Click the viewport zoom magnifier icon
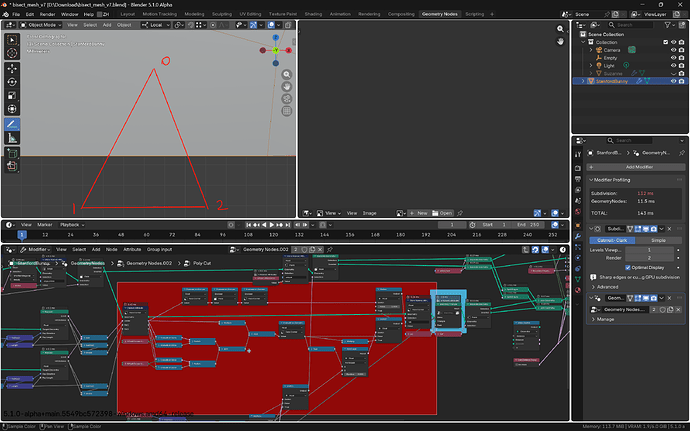This screenshot has width=690, height=431. (x=286, y=74)
